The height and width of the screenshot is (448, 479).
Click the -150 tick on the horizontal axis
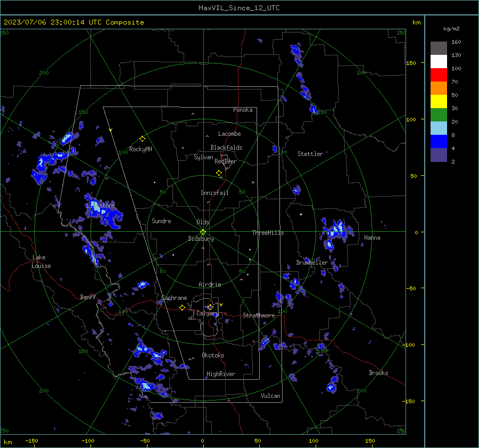tap(31, 441)
